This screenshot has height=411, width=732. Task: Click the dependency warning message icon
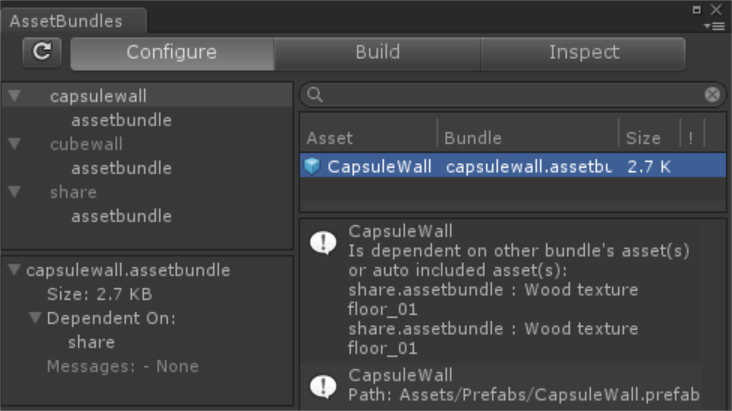coord(323,243)
